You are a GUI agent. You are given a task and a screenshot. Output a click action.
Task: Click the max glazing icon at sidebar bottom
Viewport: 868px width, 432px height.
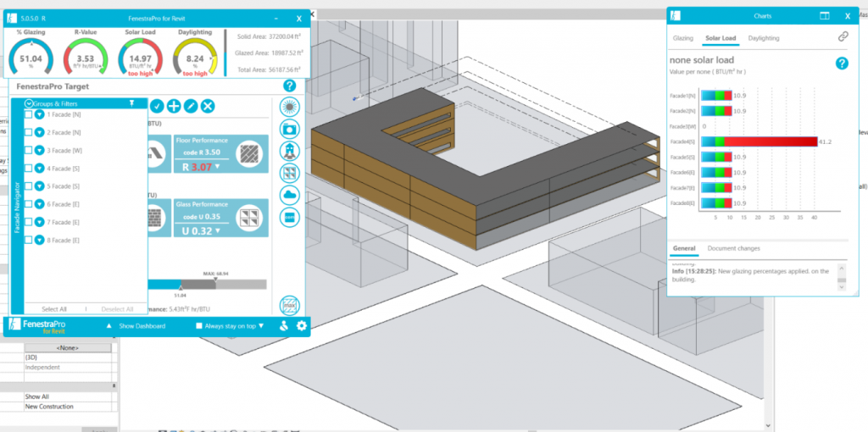(x=290, y=305)
